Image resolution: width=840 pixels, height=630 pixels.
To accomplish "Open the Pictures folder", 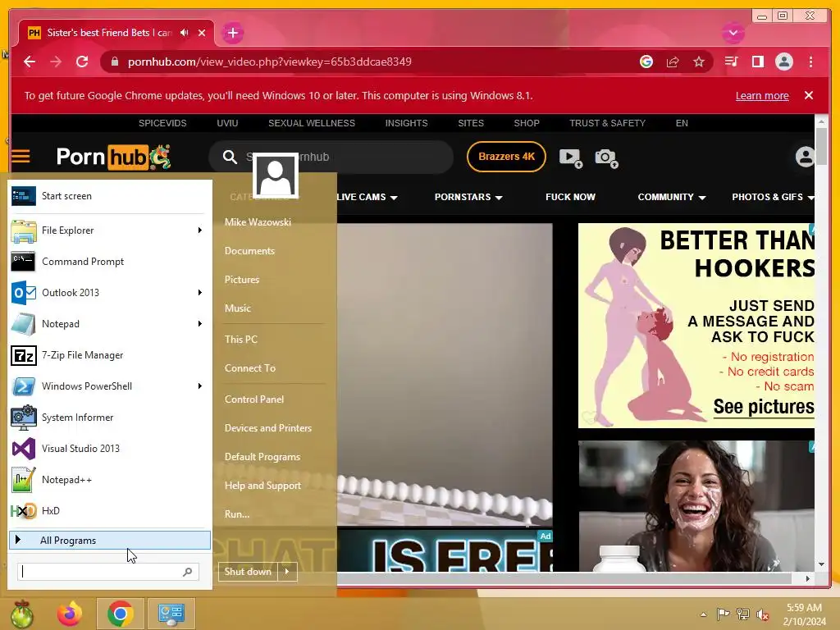I will tap(242, 280).
